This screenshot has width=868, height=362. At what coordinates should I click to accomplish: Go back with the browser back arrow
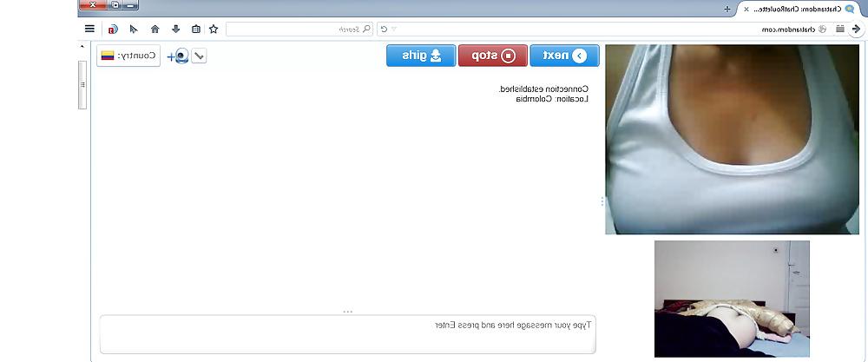click(858, 29)
